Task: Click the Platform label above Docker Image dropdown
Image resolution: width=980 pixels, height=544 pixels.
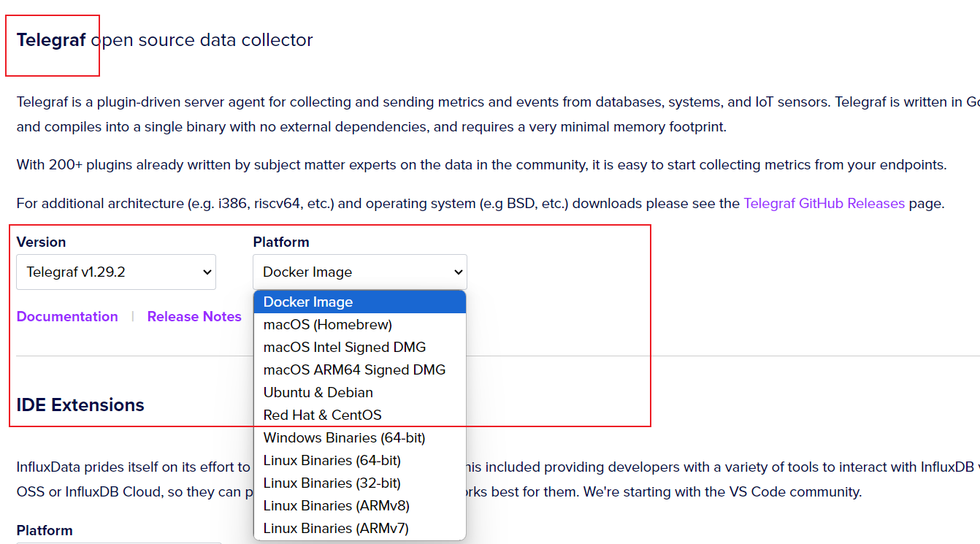Action: pyautogui.click(x=281, y=242)
